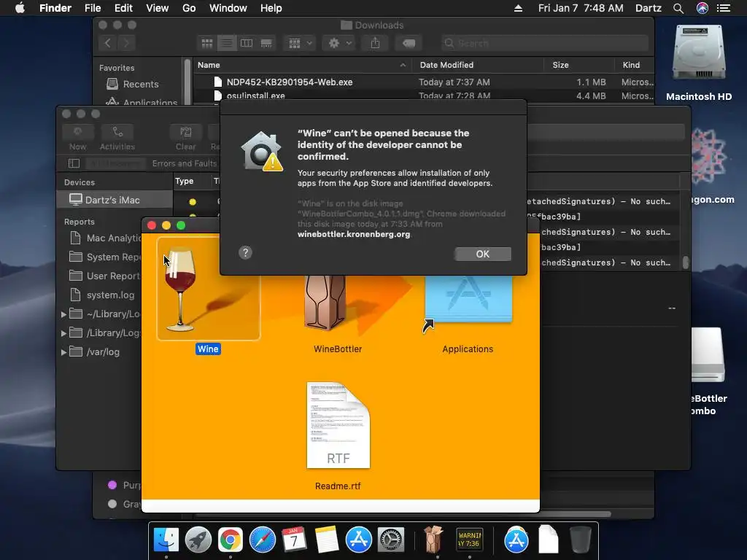Click the Downloads window search field

(x=544, y=43)
